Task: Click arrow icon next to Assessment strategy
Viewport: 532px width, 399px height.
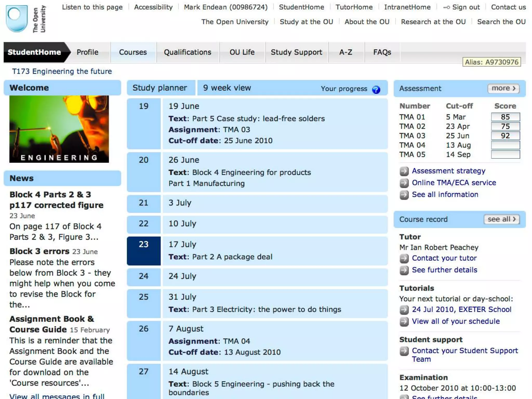Action: [x=404, y=171]
